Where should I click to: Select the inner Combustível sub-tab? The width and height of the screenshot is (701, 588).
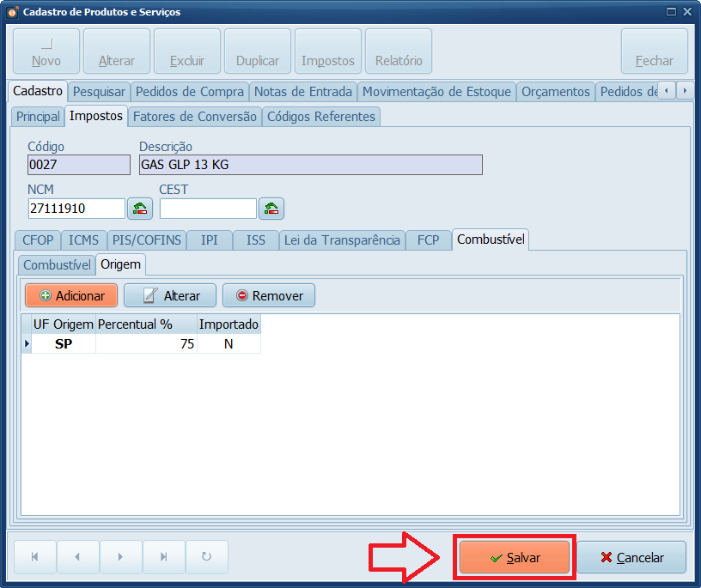58,265
